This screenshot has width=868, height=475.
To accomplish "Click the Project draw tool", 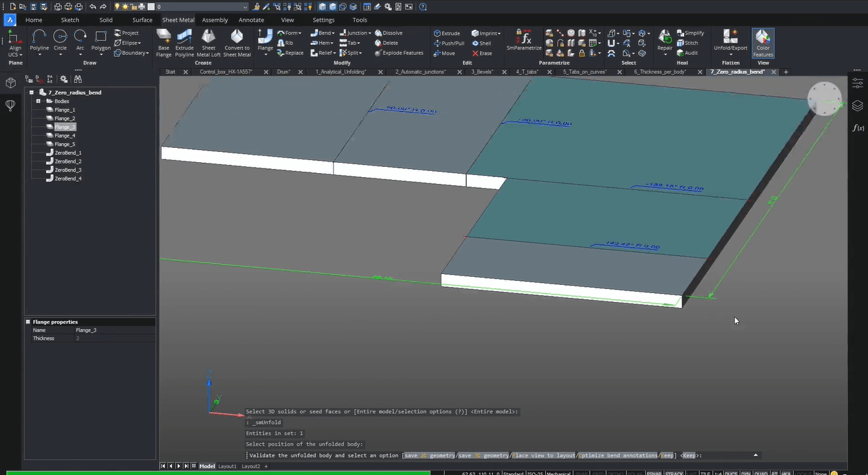I will 127,33.
